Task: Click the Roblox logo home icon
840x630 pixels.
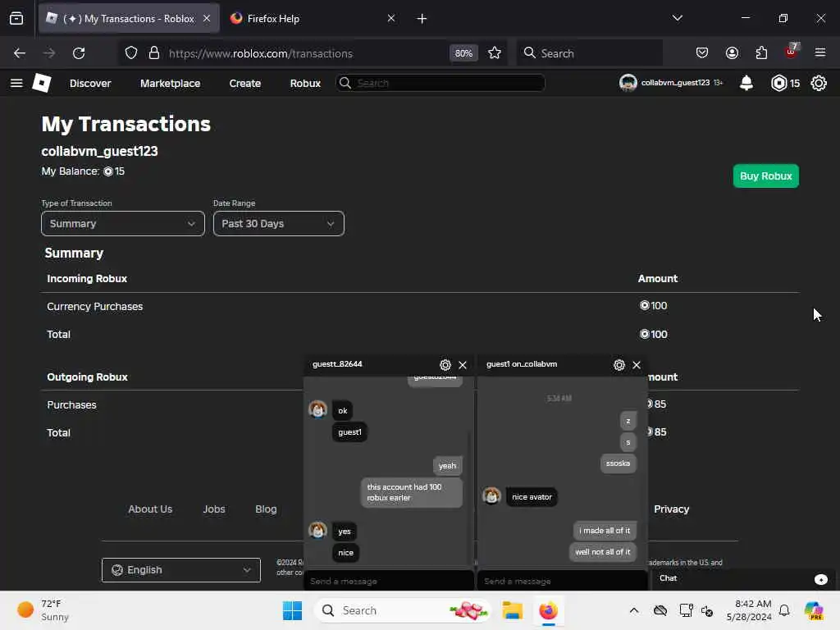Action: click(x=42, y=83)
